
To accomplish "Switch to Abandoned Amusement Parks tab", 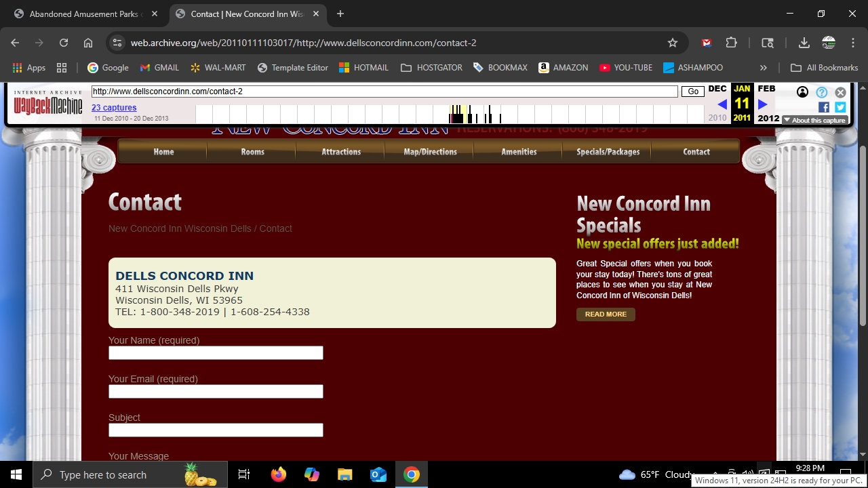I will 84,14.
